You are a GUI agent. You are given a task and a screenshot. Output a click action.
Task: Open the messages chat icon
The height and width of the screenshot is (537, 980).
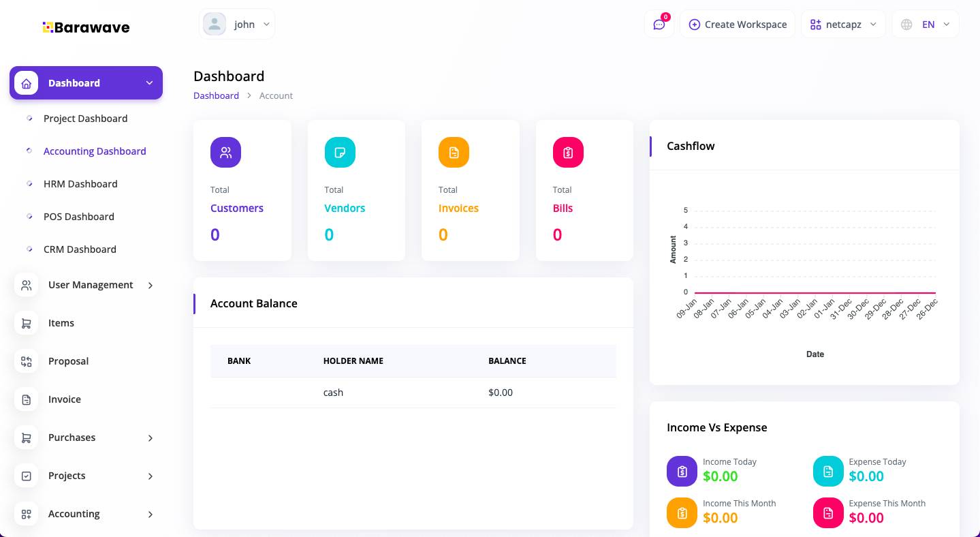tap(659, 24)
